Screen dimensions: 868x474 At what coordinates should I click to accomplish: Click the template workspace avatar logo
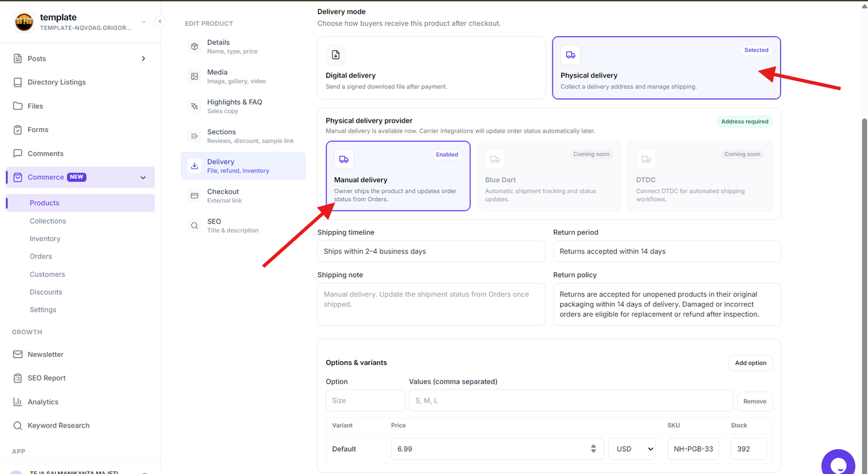24,22
